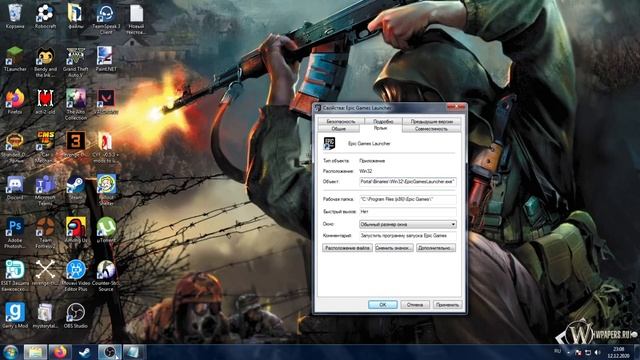The width and height of the screenshot is (640, 360).
Task: Click into the Рабочая папка folder field
Action: coord(407,200)
